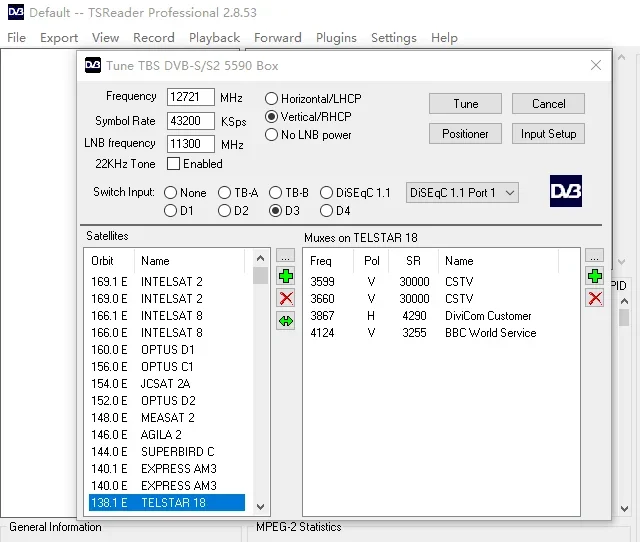Click Satellites list scroll down arrow
Viewport: 640px width, 542px height.
260,507
